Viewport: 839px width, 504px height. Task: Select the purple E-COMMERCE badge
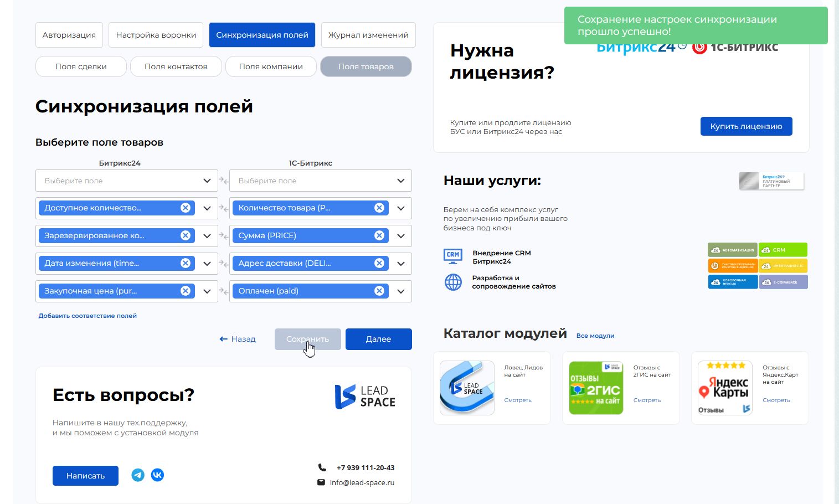click(x=783, y=281)
